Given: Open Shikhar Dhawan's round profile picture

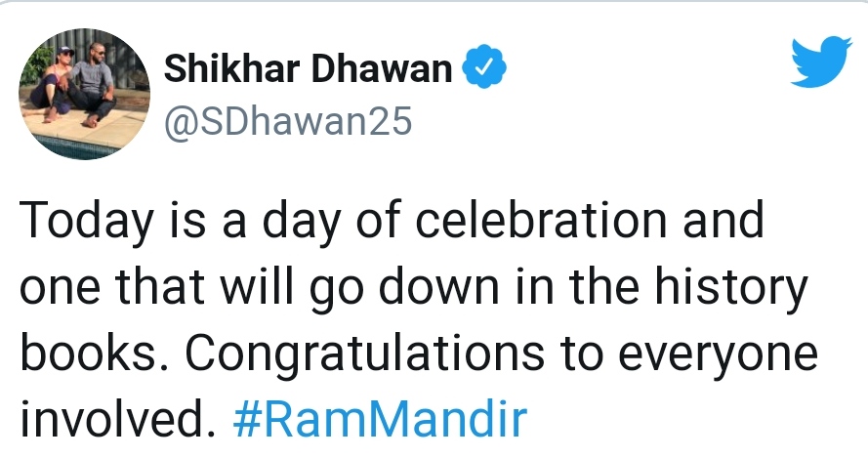Looking at the screenshot, I should (x=84, y=94).
